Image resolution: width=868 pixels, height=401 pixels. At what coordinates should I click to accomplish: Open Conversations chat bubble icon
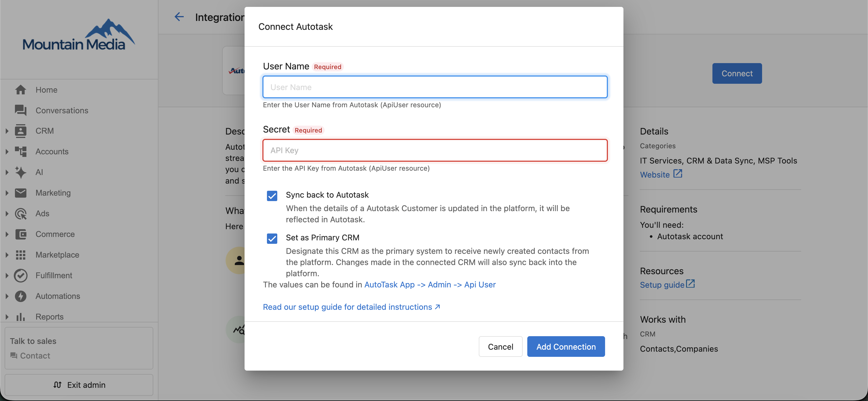(21, 110)
